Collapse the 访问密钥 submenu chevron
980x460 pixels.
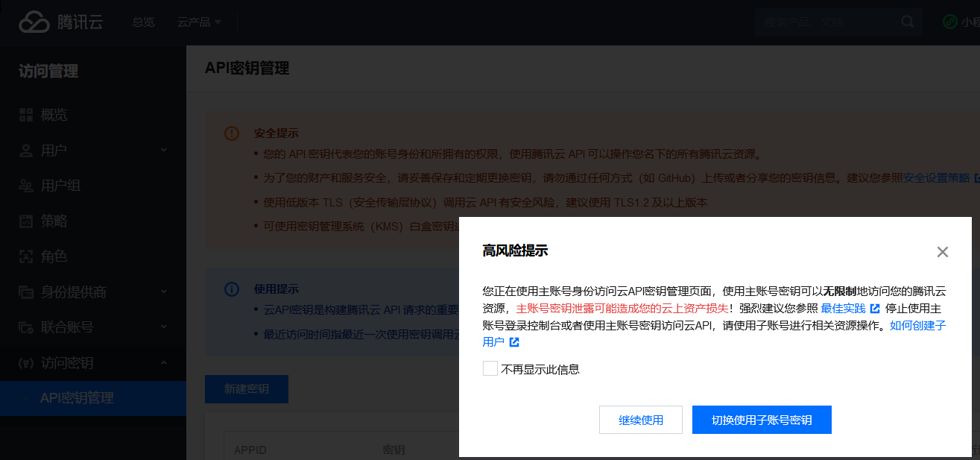(x=163, y=363)
